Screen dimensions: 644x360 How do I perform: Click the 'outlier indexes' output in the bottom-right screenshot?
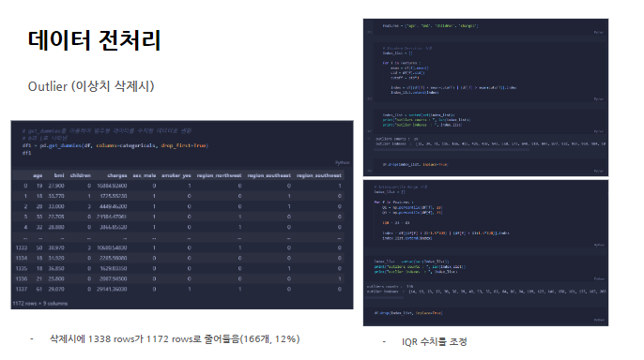486,292
